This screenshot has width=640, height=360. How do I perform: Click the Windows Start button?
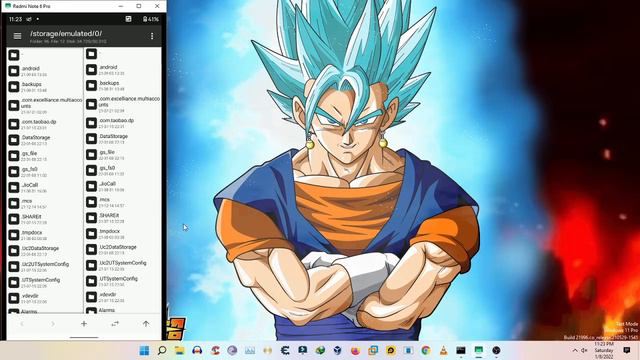(x=144, y=351)
